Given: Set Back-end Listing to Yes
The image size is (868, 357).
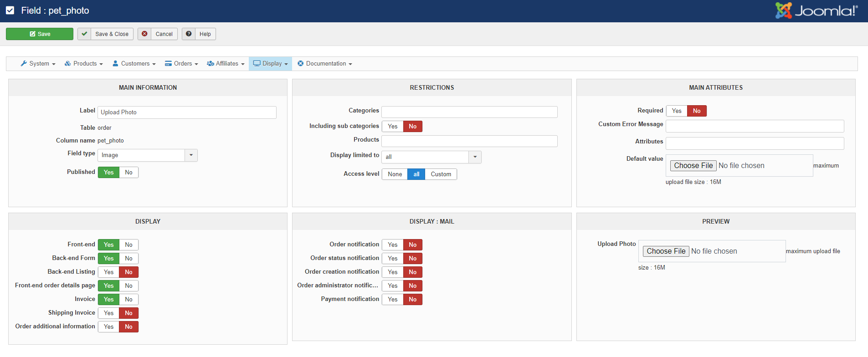Looking at the screenshot, I should click(x=108, y=272).
